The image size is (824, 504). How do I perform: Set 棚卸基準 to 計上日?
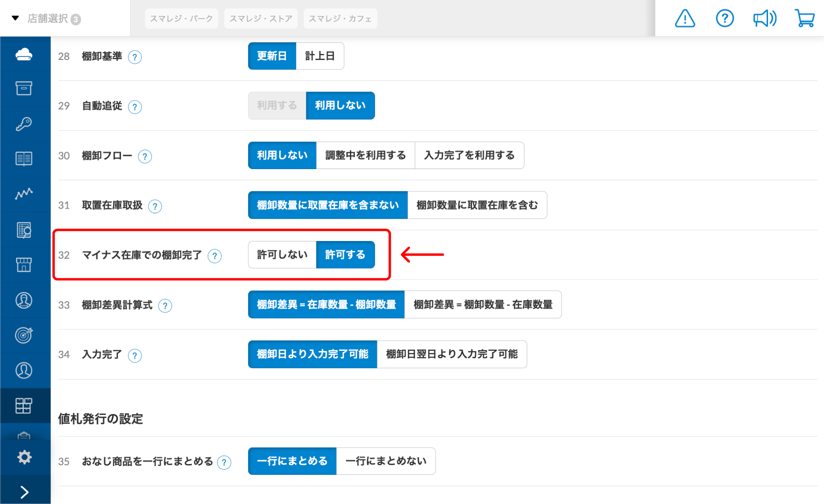320,56
